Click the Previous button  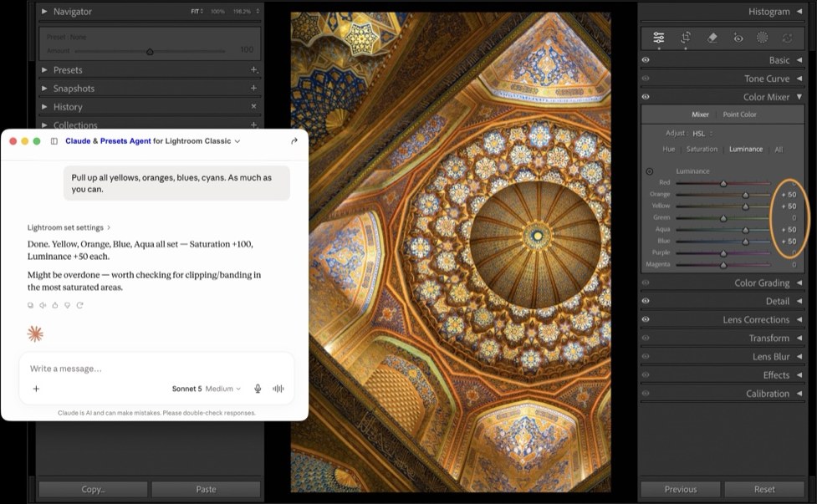tap(681, 490)
